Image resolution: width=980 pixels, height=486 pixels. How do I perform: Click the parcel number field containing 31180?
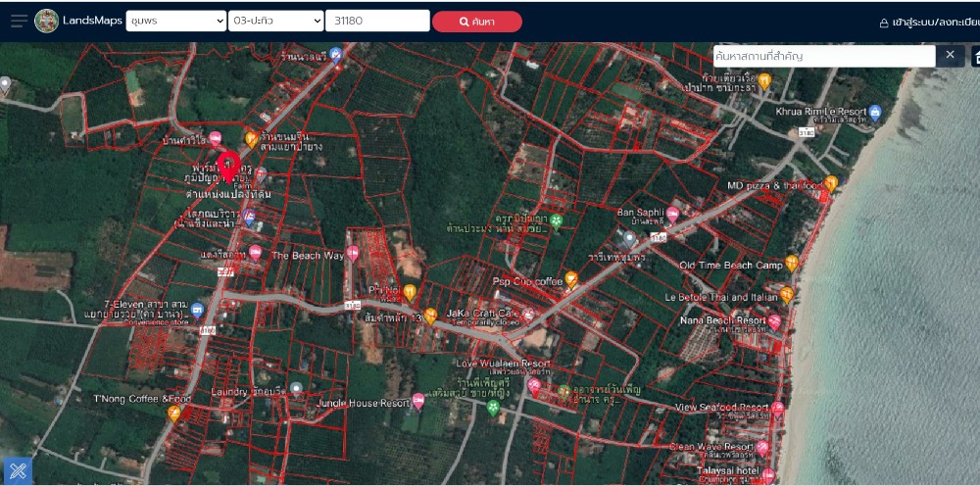pyautogui.click(x=377, y=21)
